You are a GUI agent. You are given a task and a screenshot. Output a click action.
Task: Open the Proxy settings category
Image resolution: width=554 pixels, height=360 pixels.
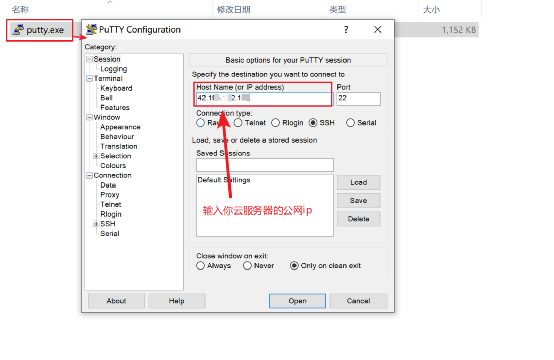click(110, 195)
